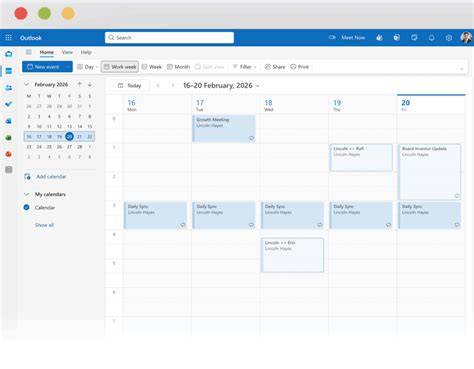
Task: Open the notifications bell icon
Action: point(431,38)
